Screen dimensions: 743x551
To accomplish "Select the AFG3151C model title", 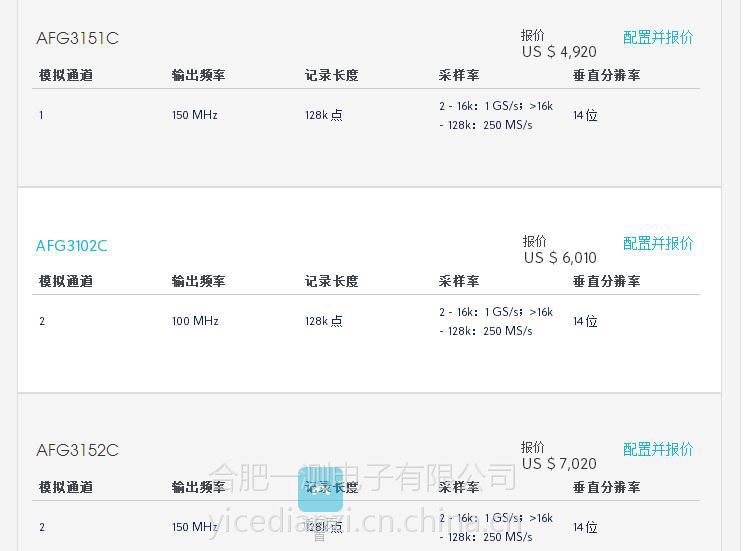I will (x=77, y=38).
